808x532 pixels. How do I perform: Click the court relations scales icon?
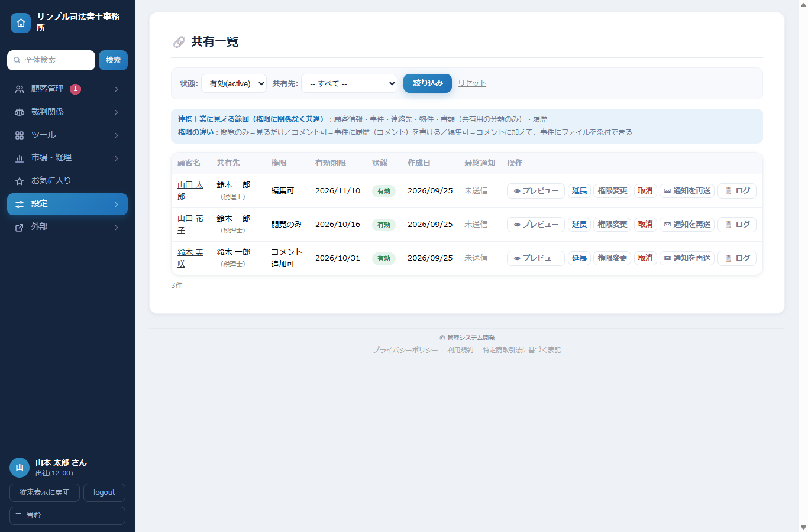point(20,112)
